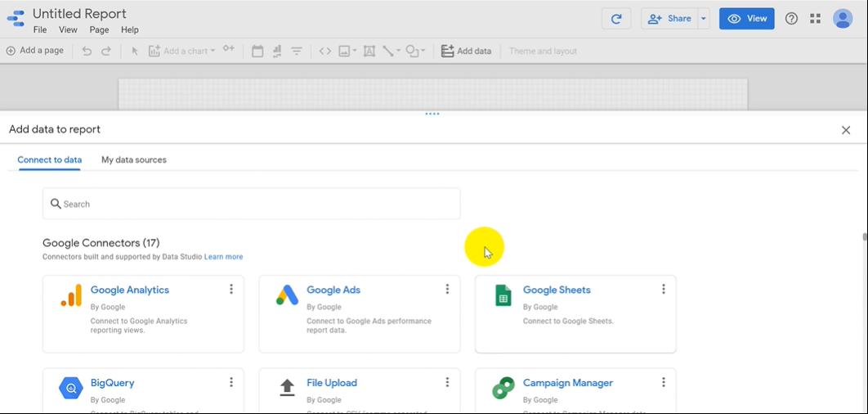Click the refresh data button
Image resolution: width=868 pixels, height=414 pixels.
[616, 19]
